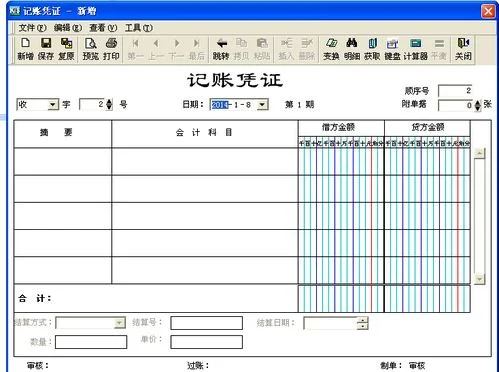499x372 pixels.
Task: Click the first row 会计科目 cell
Action: coord(205,162)
